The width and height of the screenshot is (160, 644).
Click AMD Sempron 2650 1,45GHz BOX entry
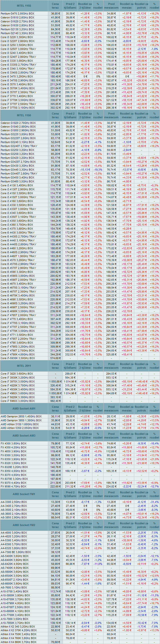[21, 416]
